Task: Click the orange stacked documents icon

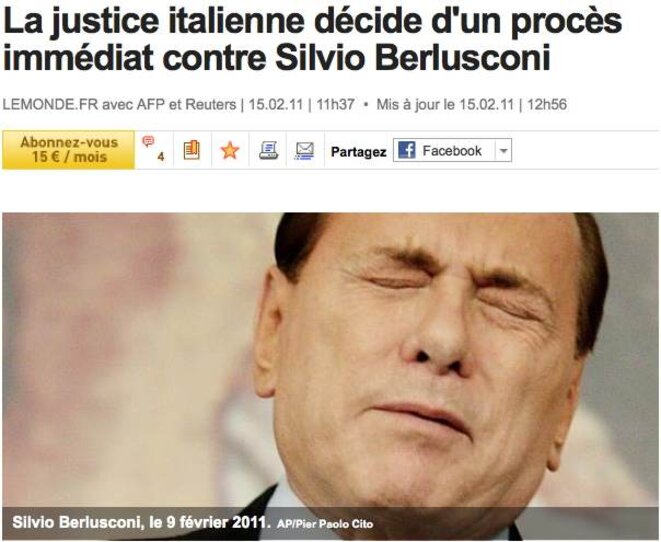Action: click(x=192, y=150)
